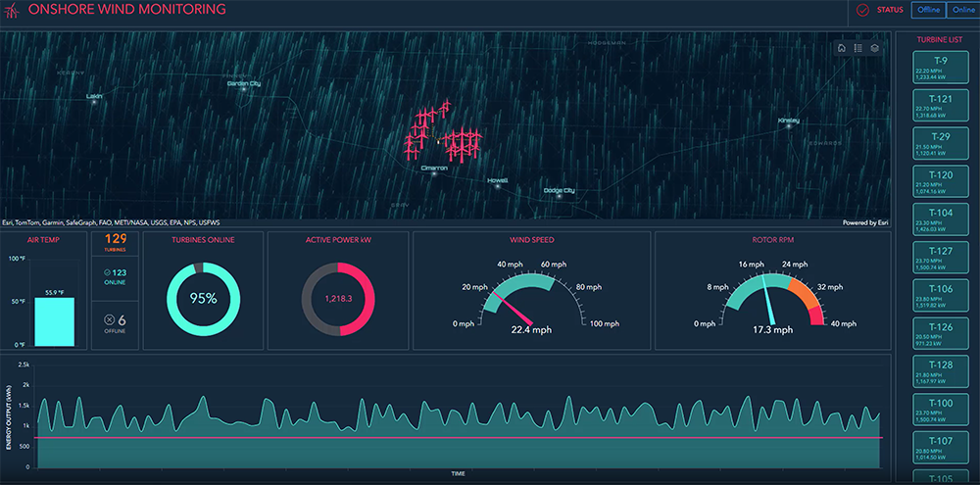Click the TIME axis label
The width and height of the screenshot is (980, 485).
point(458,474)
